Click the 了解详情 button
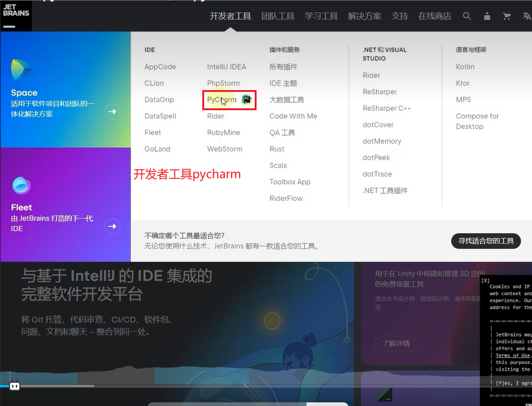Viewport: 532px width, 406px height. pos(396,343)
